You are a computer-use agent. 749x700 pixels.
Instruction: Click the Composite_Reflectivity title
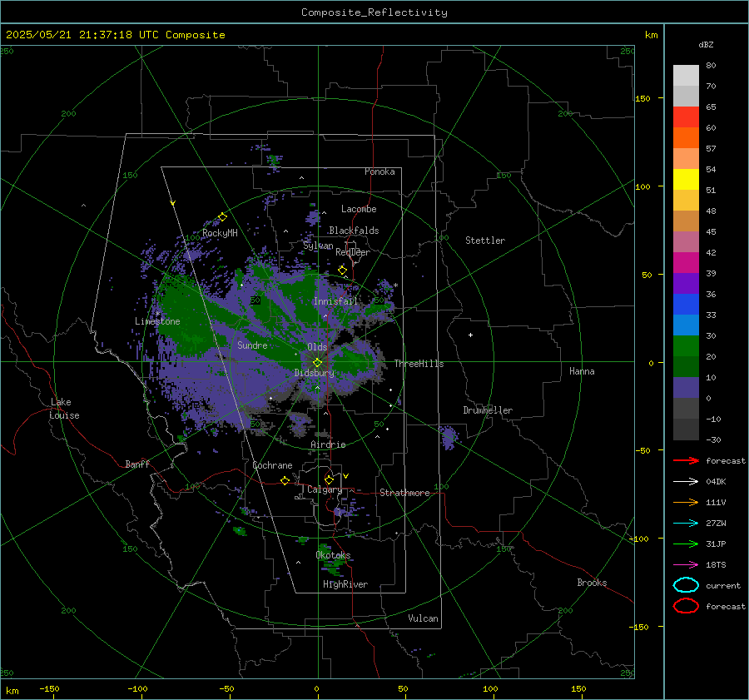[374, 12]
